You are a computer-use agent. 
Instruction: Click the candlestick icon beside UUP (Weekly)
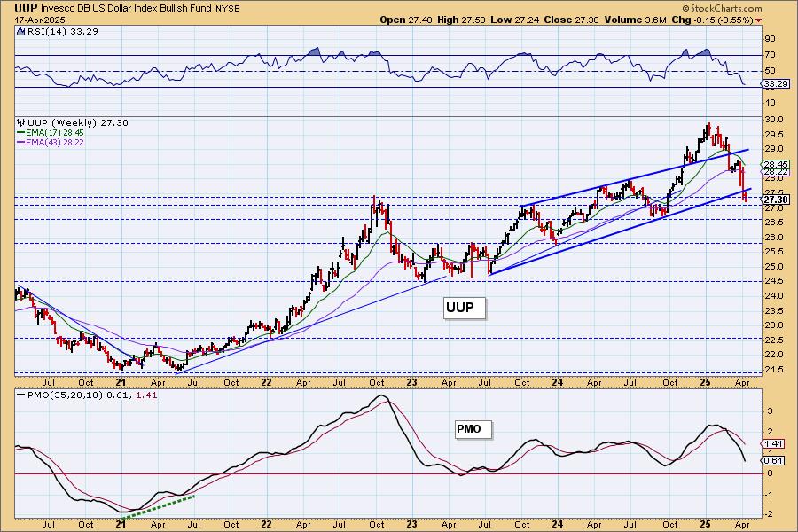20,122
